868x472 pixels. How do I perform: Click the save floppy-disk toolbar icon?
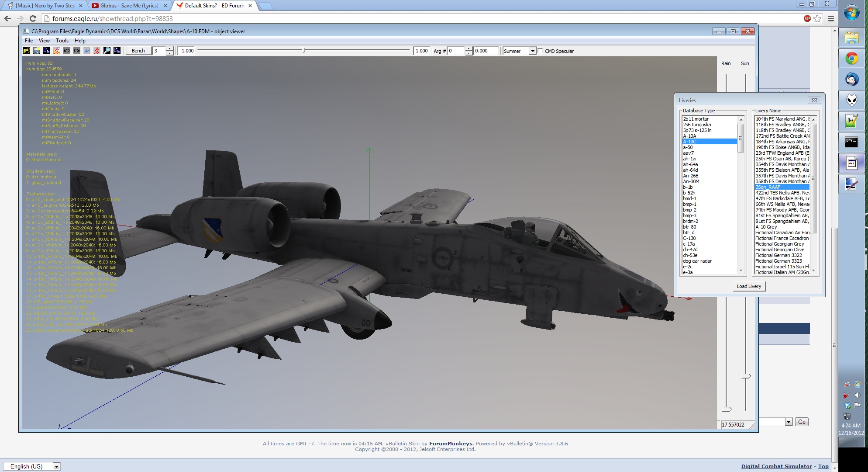tap(37, 51)
